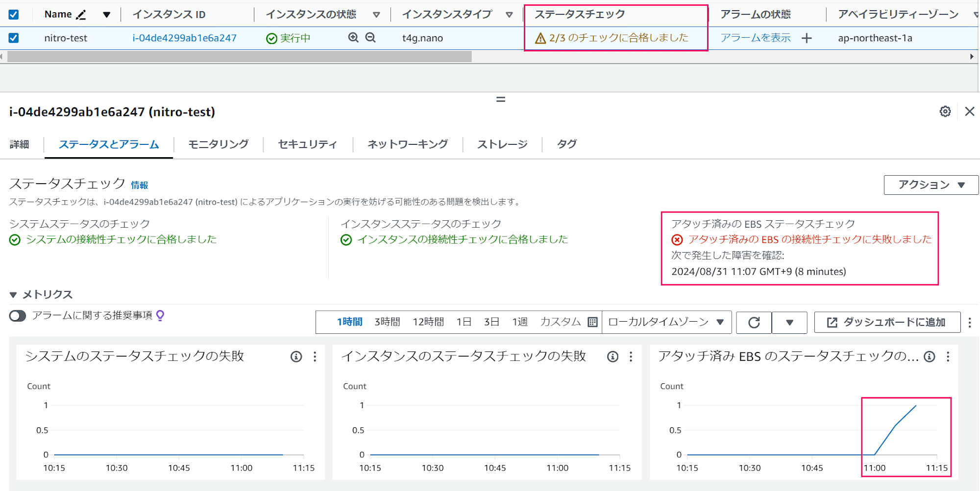Click the アラームの状態 column header
Screen dimensions: 980x491
pos(756,15)
